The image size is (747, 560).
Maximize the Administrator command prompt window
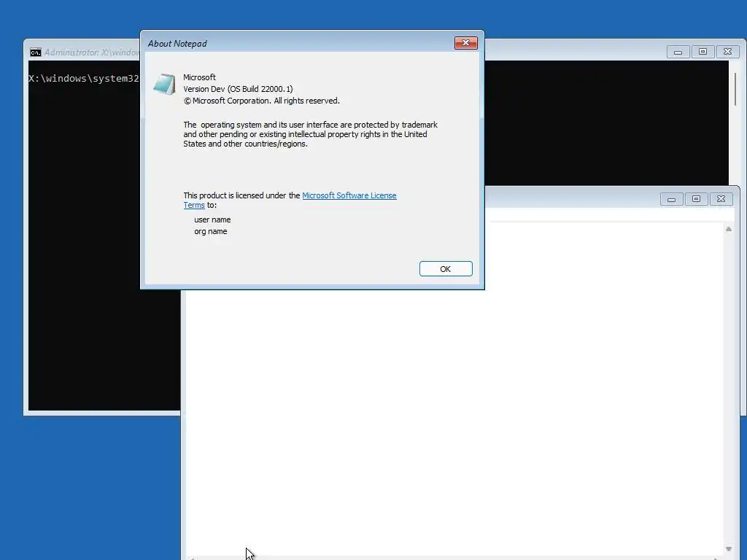[703, 52]
